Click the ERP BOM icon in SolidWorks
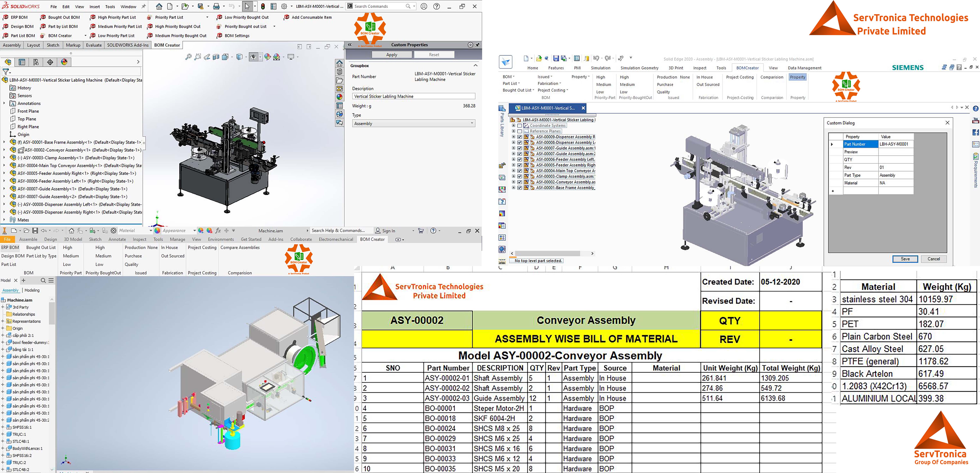Image resolution: width=980 pixels, height=473 pixels. pyautogui.click(x=6, y=17)
